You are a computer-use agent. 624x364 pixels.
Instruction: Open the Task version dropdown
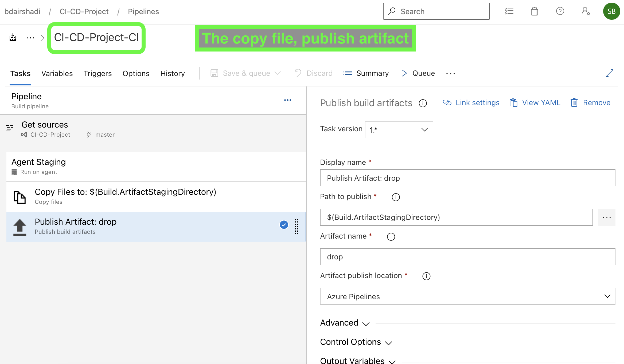399,130
